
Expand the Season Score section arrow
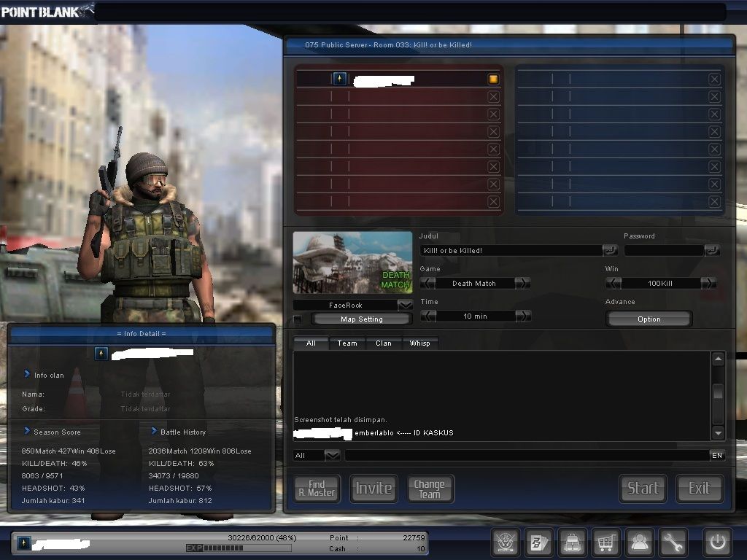coord(27,431)
